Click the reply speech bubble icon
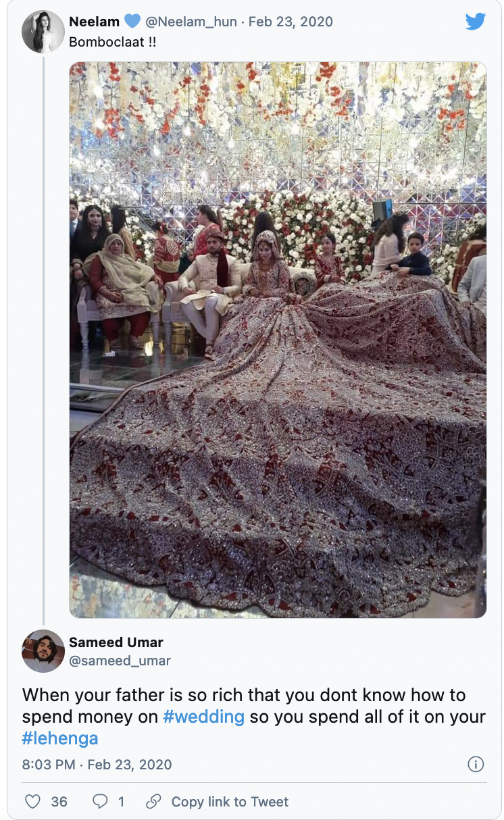This screenshot has height=820, width=504. 100,802
